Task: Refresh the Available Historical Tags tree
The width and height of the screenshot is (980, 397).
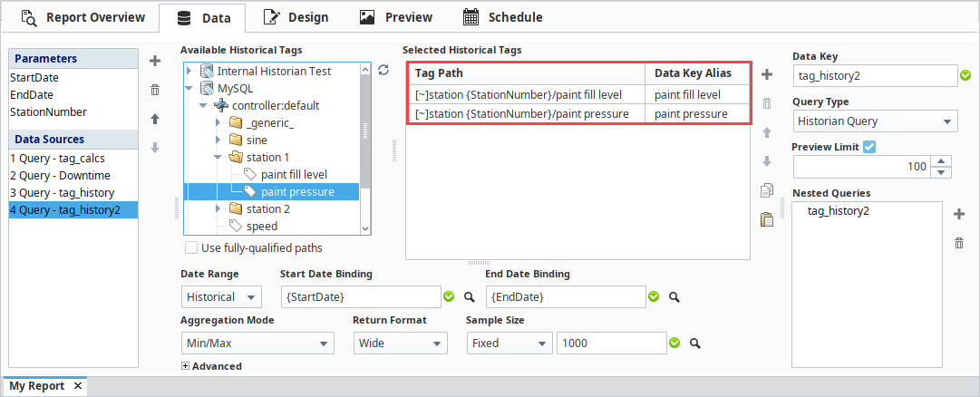Action: (383, 70)
